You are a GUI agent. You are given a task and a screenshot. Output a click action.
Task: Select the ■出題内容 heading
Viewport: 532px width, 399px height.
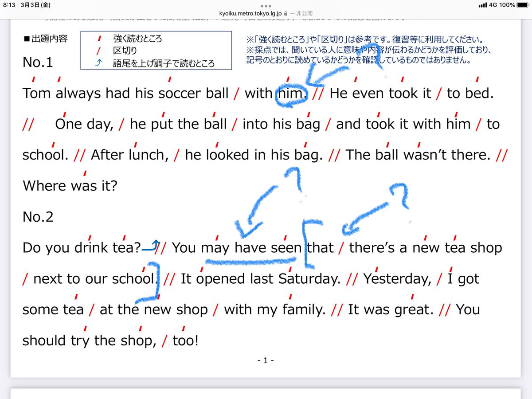pos(45,39)
